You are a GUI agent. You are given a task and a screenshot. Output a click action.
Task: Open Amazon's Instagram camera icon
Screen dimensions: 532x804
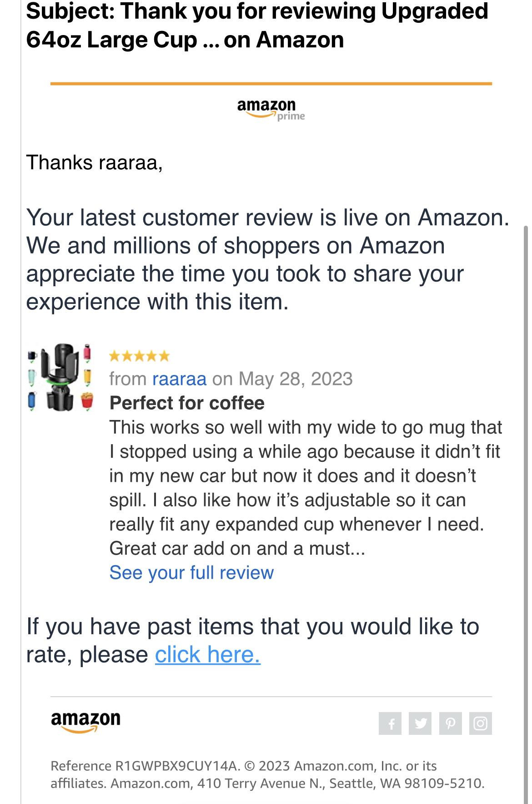coord(481,723)
